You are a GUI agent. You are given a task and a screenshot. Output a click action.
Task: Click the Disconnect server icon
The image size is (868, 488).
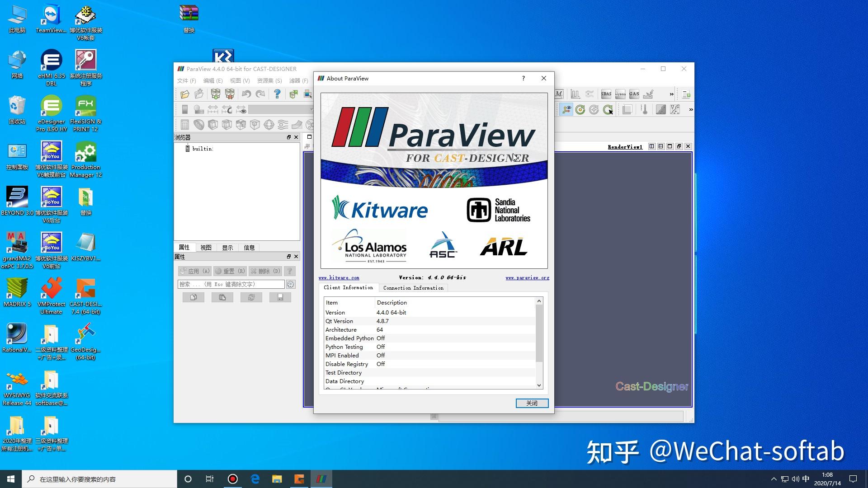230,94
